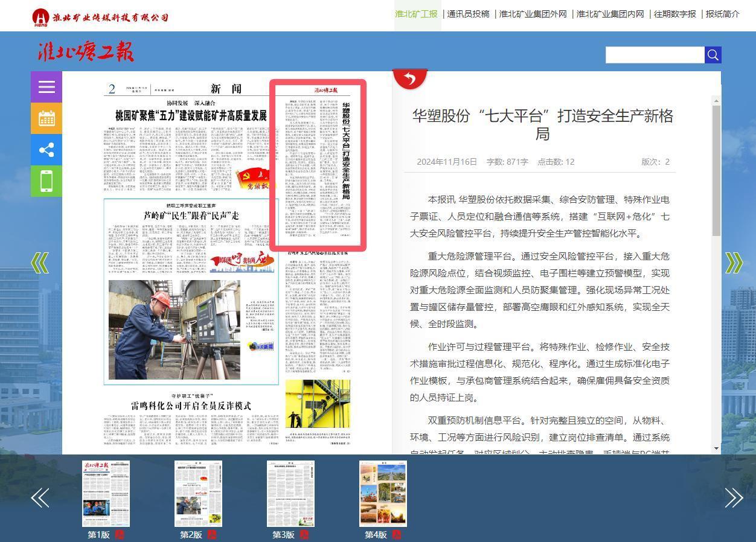Click the search magnifier button
This screenshot has width=756, height=542.
click(713, 55)
